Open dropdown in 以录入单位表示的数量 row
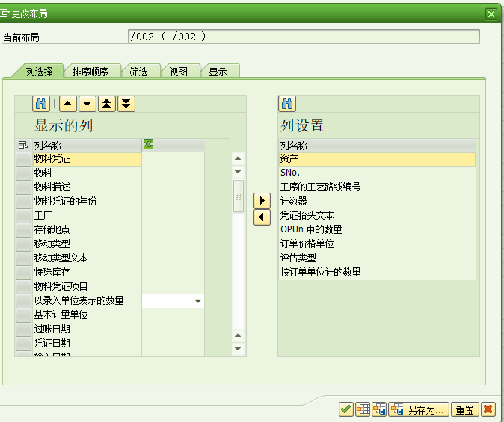504x422 pixels. [198, 301]
